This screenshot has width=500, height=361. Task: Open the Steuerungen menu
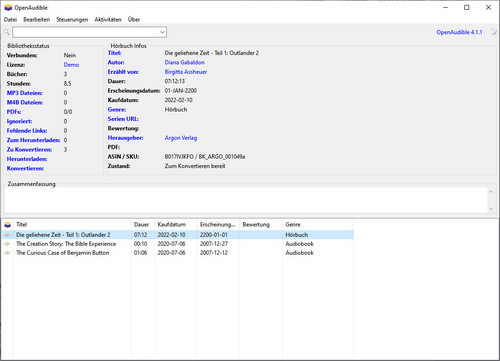(x=72, y=20)
